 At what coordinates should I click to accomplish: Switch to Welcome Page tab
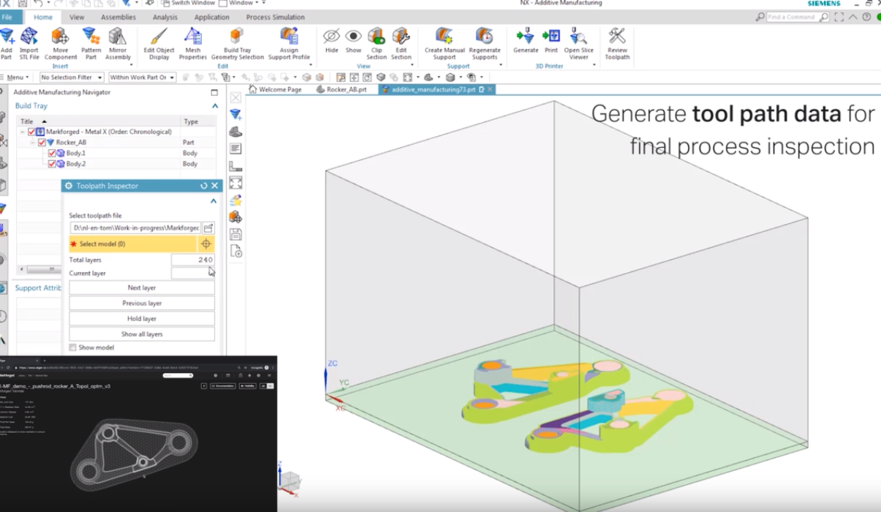coord(275,89)
